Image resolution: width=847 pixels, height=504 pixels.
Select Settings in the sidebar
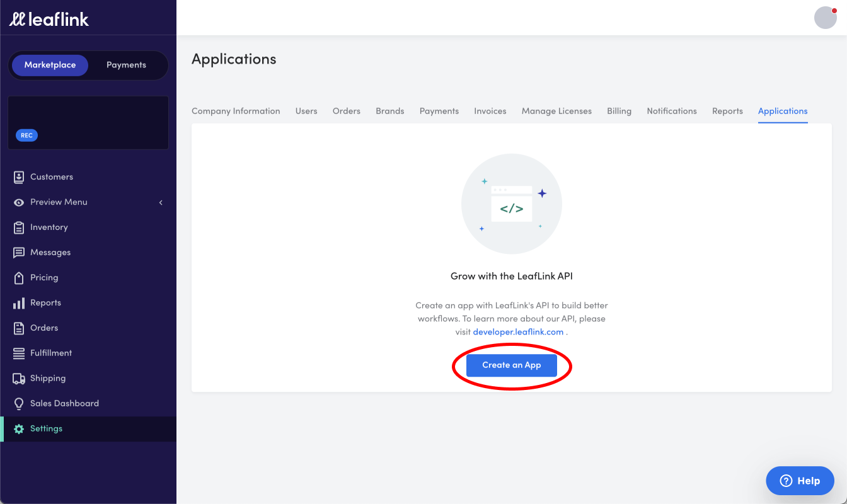(46, 429)
